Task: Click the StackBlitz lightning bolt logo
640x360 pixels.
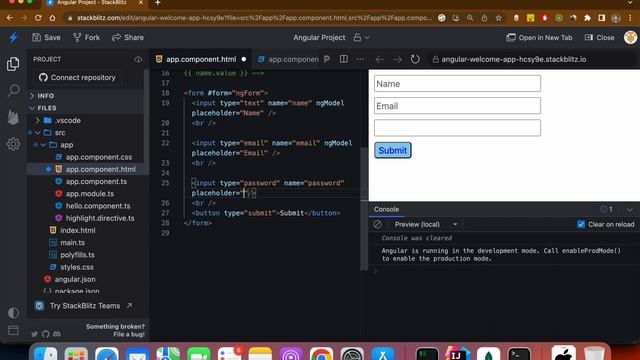Action: [x=13, y=38]
